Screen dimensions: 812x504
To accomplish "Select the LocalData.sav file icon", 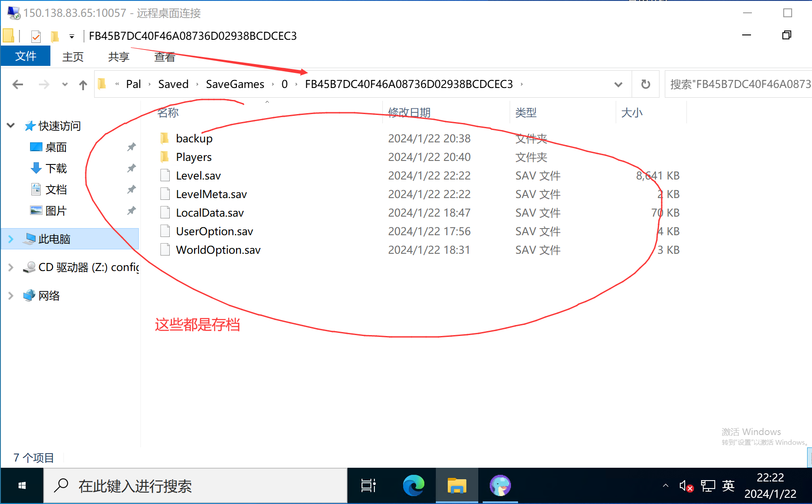I will point(165,213).
